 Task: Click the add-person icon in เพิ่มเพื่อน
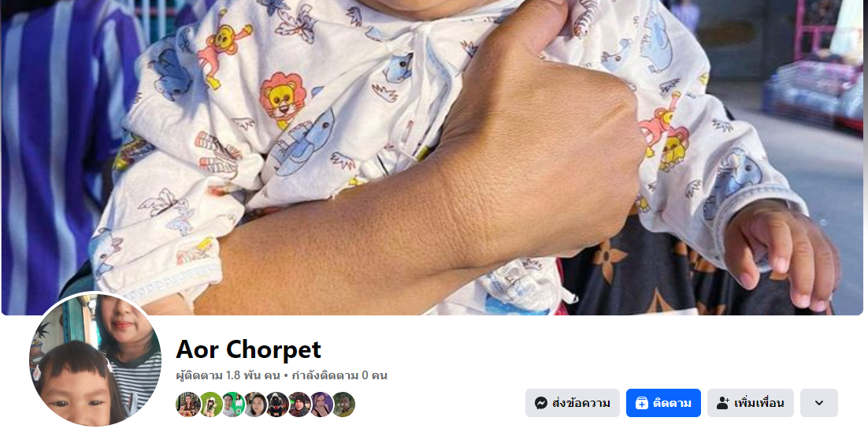[723, 403]
